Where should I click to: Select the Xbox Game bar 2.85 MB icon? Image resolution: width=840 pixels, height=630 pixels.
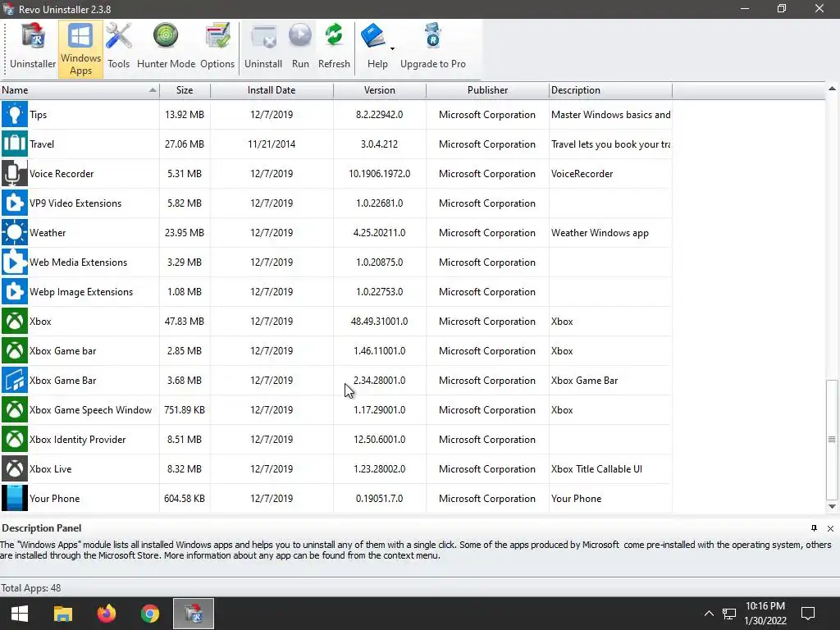tap(15, 350)
